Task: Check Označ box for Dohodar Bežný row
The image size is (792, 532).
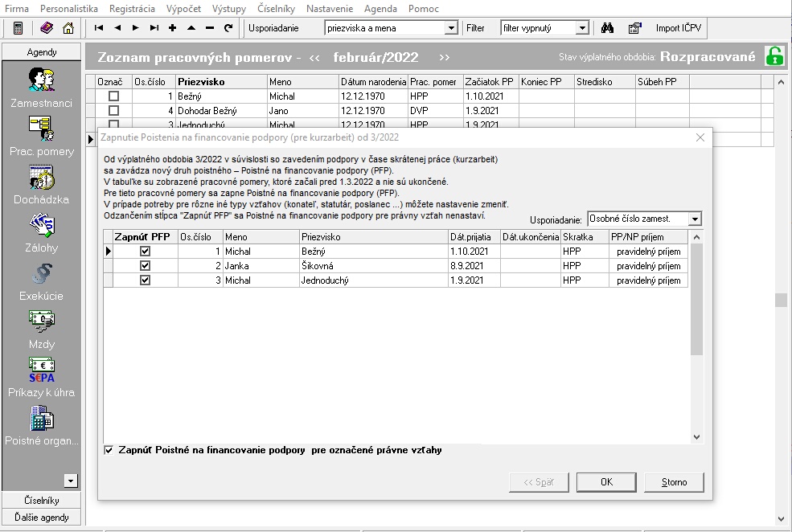Action: 113,110
